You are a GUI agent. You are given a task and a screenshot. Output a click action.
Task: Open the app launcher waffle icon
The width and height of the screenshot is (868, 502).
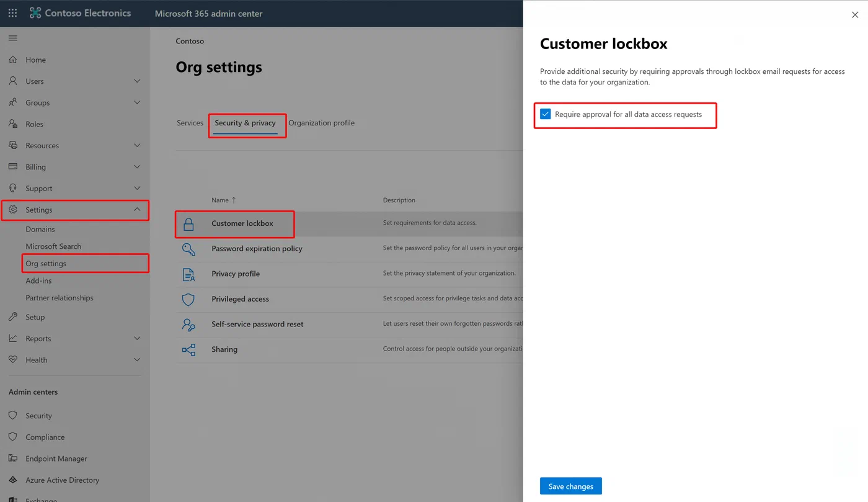pos(12,13)
